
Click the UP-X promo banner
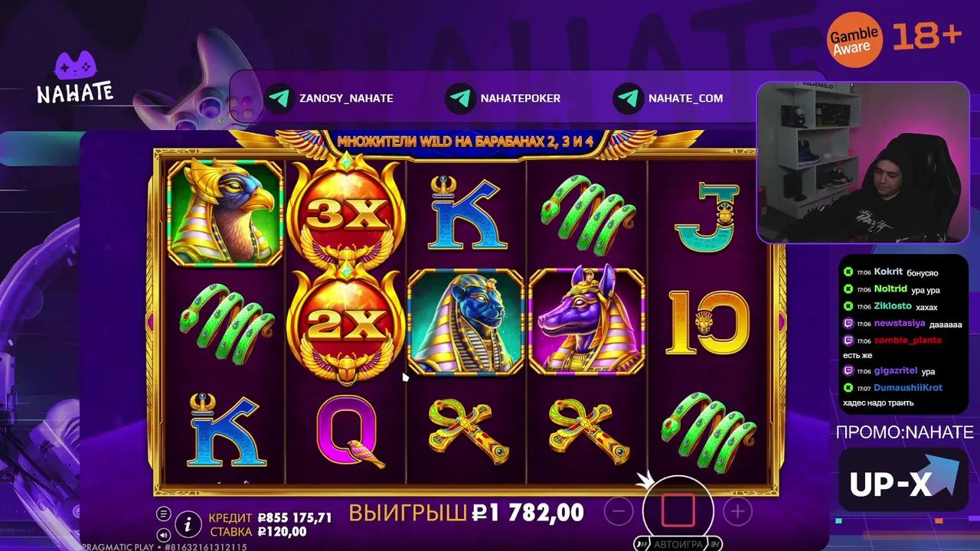tap(903, 481)
